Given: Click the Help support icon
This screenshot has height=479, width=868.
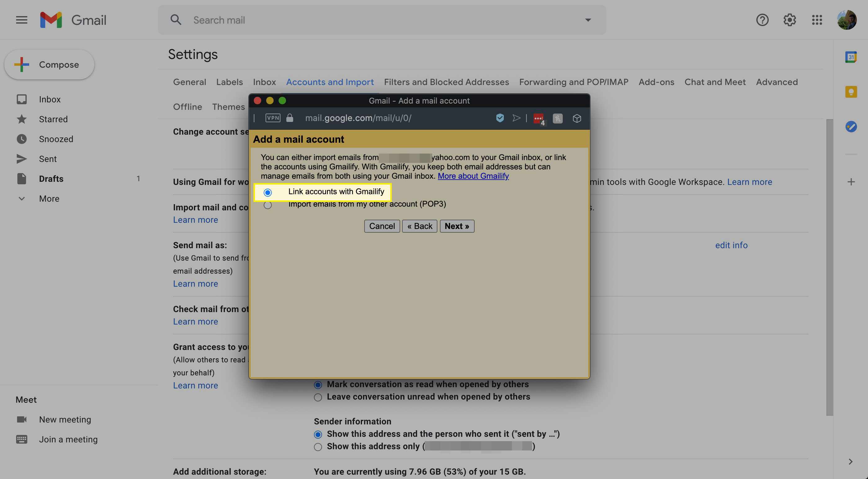Looking at the screenshot, I should coord(763,20).
